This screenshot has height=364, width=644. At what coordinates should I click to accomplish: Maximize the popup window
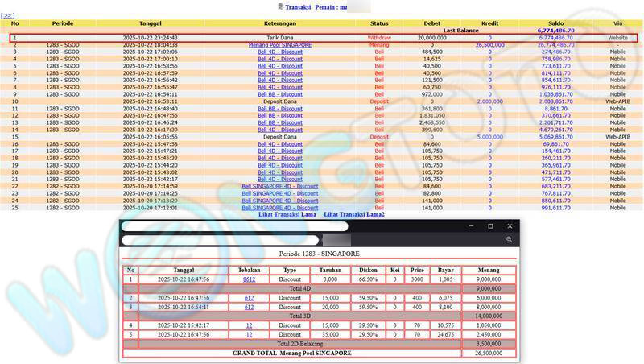click(x=490, y=226)
